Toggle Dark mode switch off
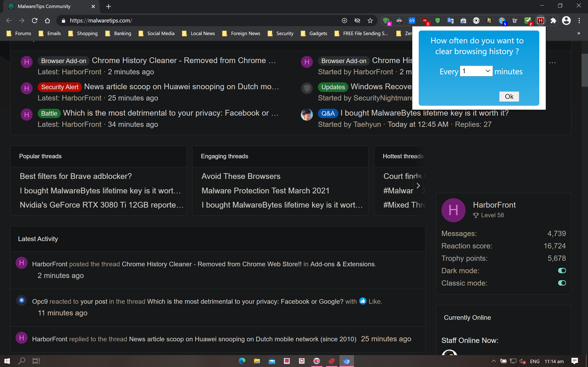This screenshot has width=588, height=367. pos(562,271)
